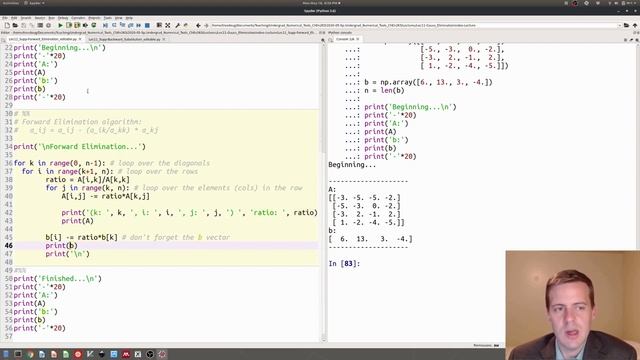Open the Run menu
The image size is (640, 360).
(51, 18)
